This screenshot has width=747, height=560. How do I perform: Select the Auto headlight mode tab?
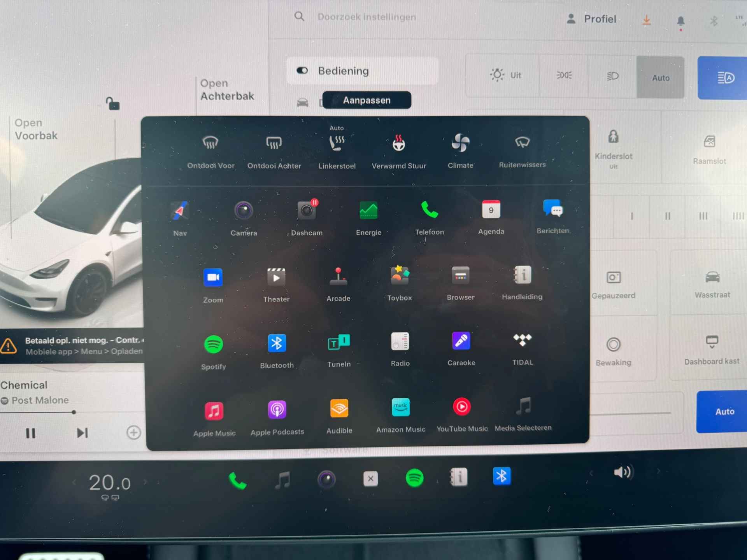659,78
